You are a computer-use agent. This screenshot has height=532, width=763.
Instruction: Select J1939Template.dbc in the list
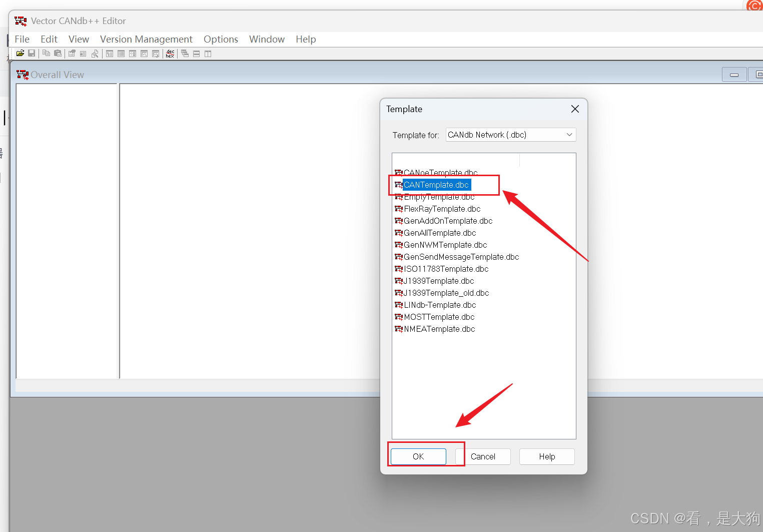(438, 281)
